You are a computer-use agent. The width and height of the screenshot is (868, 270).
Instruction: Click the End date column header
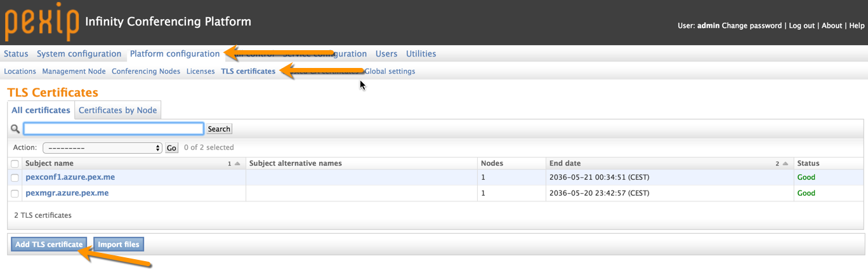tap(565, 163)
